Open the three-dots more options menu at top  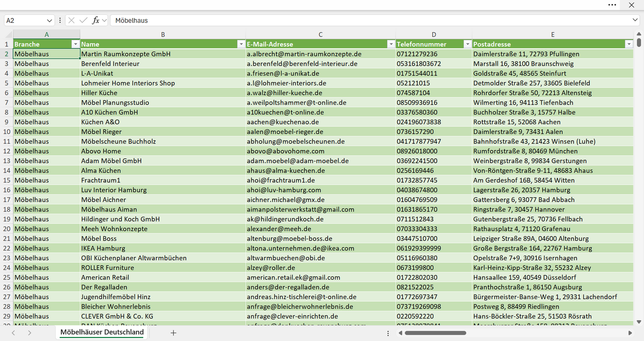(612, 5)
